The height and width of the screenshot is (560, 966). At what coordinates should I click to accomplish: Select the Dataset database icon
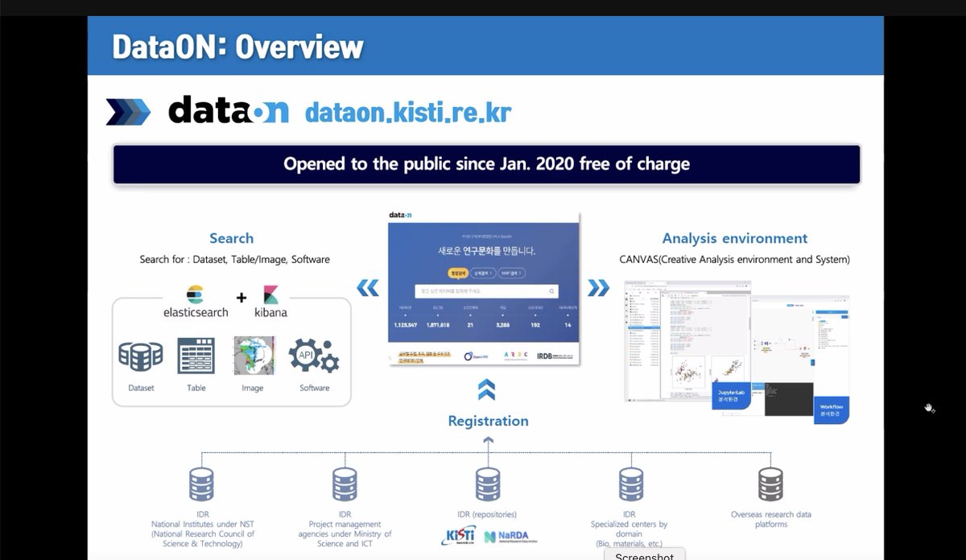point(141,356)
